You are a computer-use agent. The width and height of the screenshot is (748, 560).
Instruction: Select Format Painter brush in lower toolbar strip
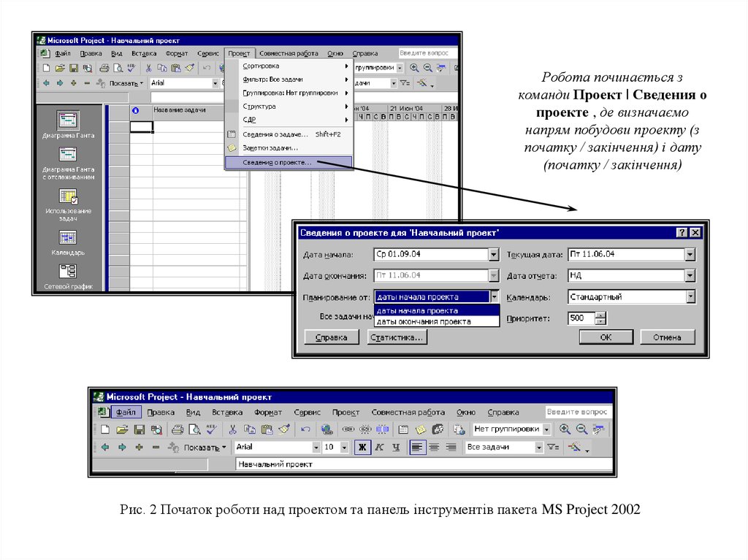click(x=284, y=429)
